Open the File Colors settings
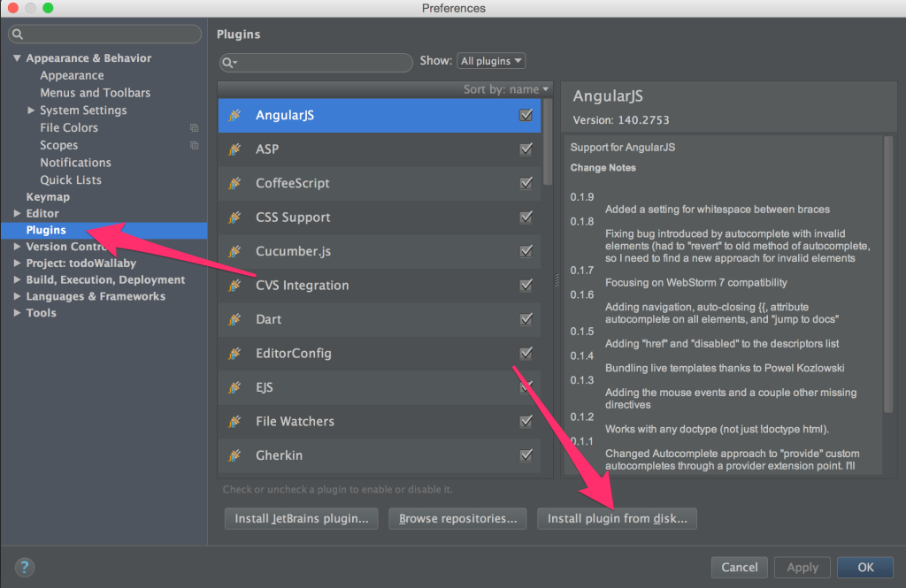 click(69, 127)
